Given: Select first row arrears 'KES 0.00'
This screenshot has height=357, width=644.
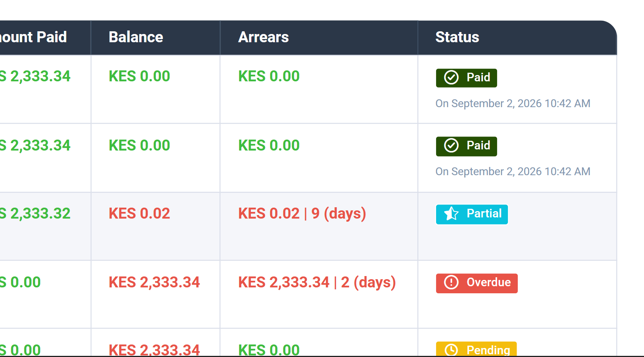Looking at the screenshot, I should [x=269, y=76].
